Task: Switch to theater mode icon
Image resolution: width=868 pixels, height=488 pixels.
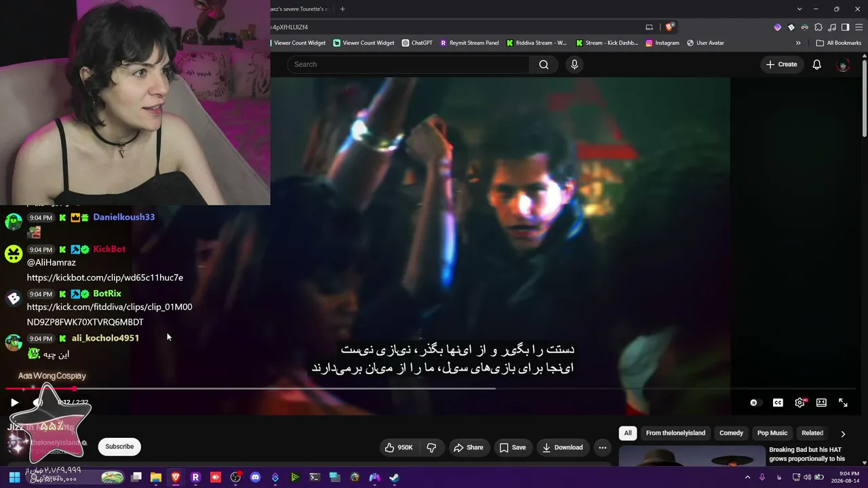Action: tap(821, 403)
